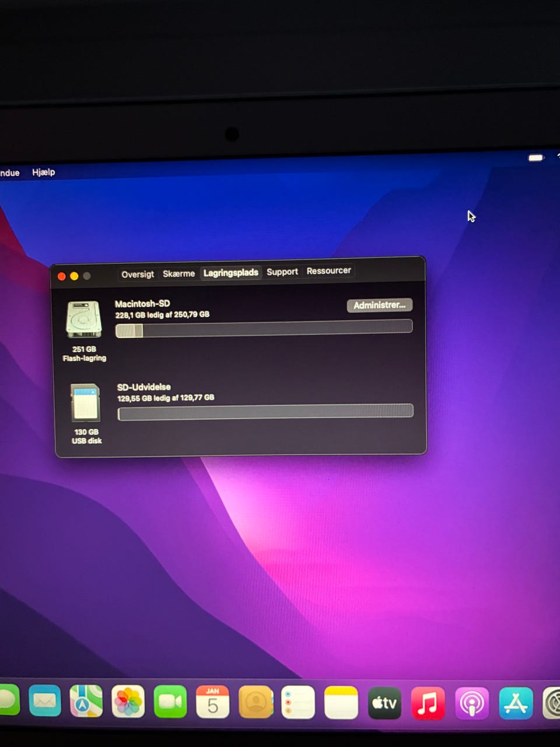Open the Photos app in the Dock

128,701
